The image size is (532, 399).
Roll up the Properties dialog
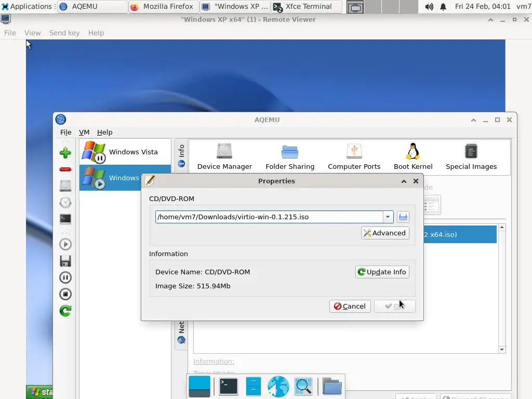point(404,181)
